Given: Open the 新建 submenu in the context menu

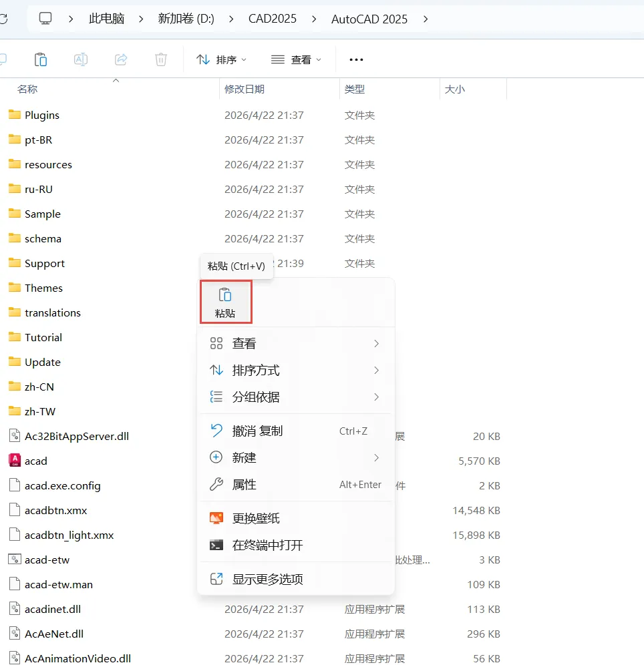Looking at the screenshot, I should coord(295,457).
